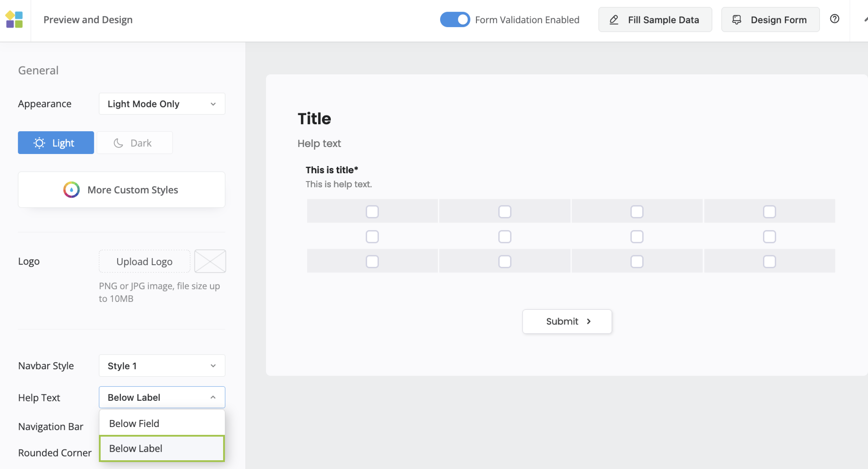The image size is (868, 469).
Task: Select Below Label option in list
Action: [162, 449]
